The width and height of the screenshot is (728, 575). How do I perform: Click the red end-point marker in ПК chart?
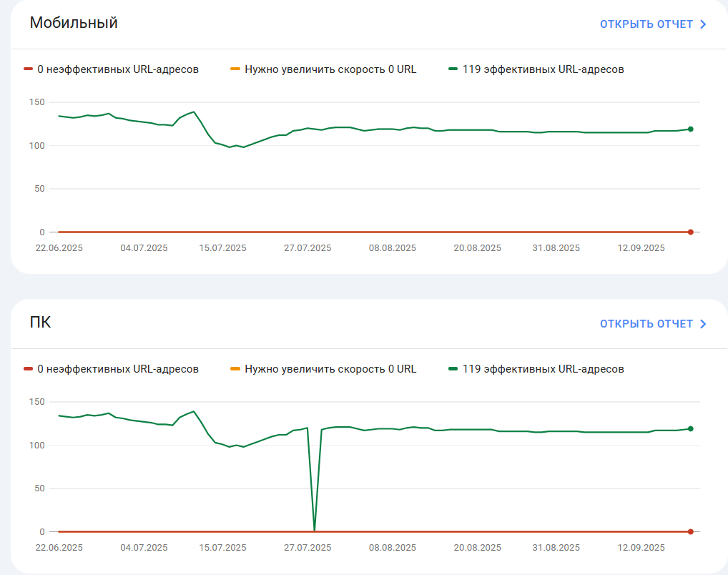[x=690, y=531]
